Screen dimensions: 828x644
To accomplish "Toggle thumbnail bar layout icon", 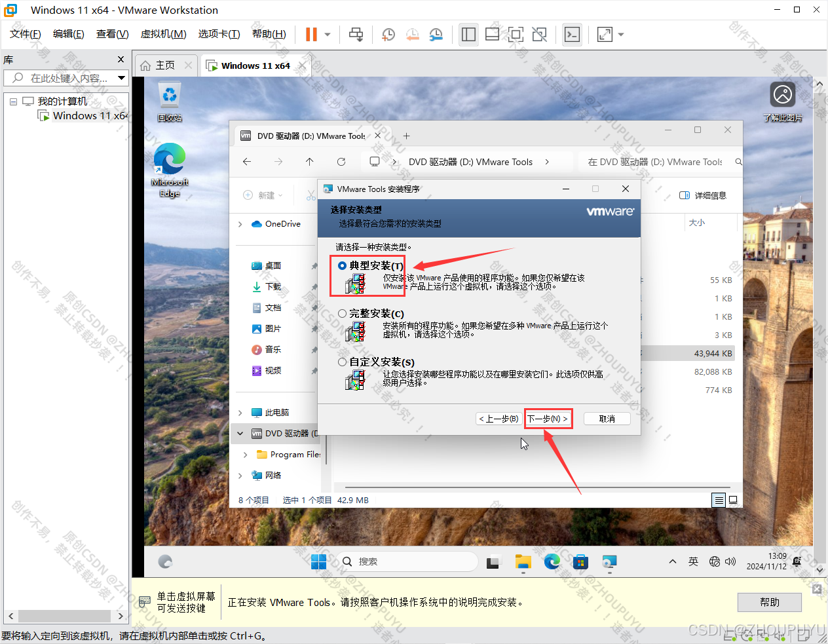I will point(492,34).
